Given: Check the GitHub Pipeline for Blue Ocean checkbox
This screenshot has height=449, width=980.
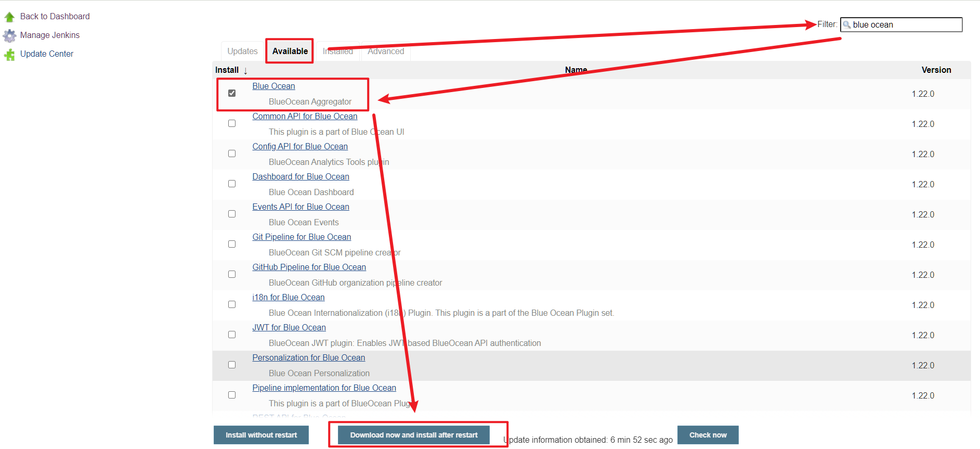Looking at the screenshot, I should click(232, 274).
